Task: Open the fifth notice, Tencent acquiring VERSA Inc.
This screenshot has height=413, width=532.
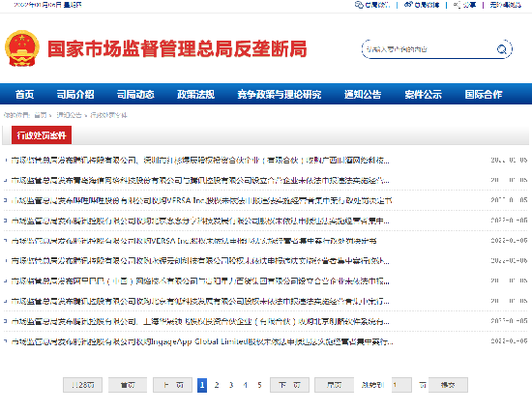Action: click(193, 241)
